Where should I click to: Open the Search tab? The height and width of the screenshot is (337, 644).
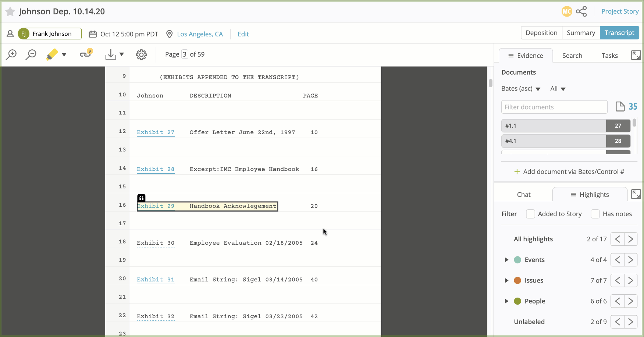click(572, 56)
